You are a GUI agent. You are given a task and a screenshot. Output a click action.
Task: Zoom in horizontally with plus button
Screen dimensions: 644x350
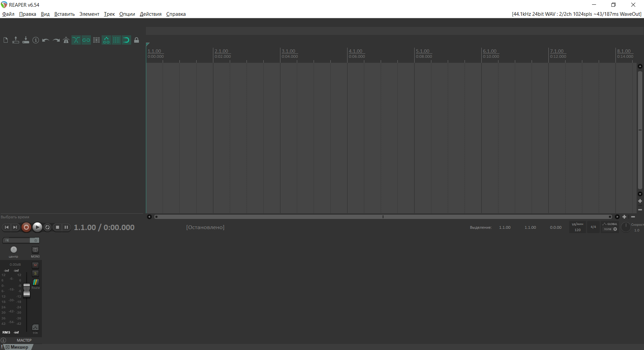(x=624, y=217)
